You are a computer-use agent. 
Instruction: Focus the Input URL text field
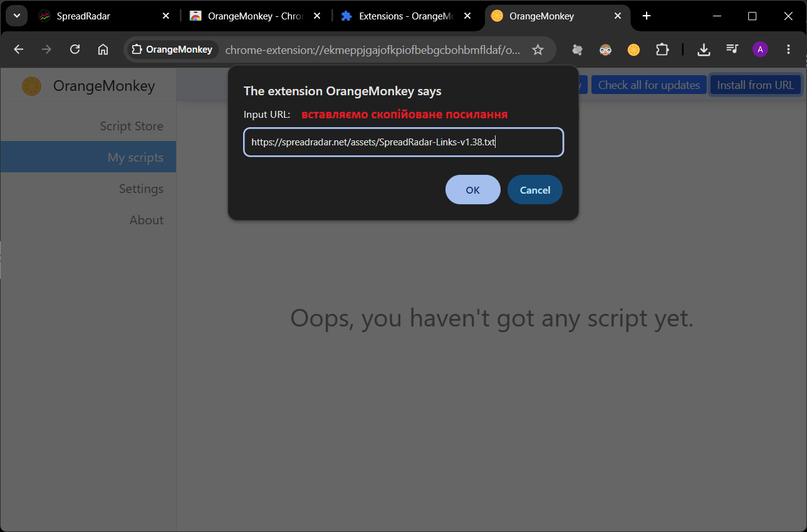click(x=403, y=142)
